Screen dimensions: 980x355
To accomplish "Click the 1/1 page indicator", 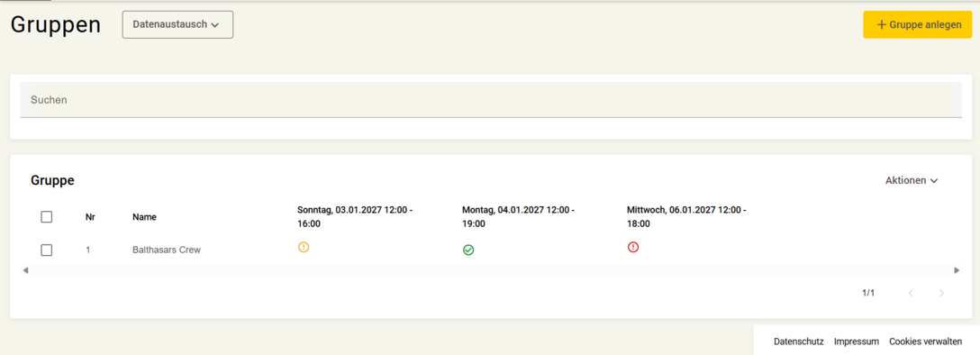I will (868, 293).
